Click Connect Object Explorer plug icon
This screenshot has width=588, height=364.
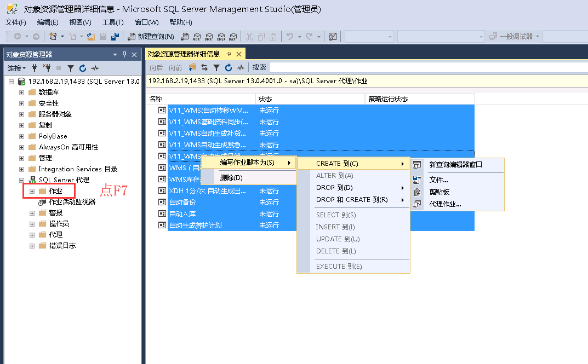(x=35, y=68)
